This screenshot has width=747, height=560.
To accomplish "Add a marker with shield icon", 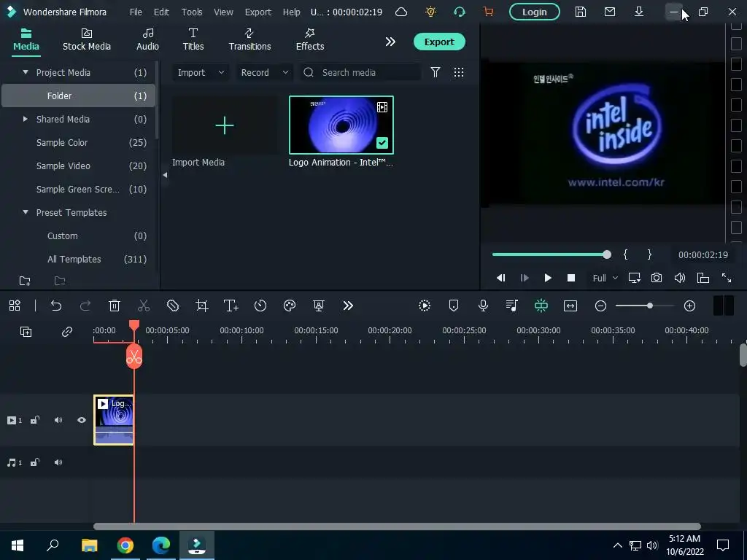I will pyautogui.click(x=454, y=306).
